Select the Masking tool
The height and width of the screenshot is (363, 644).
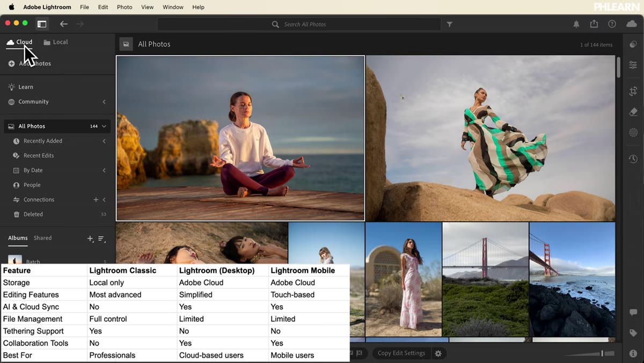pyautogui.click(x=633, y=133)
